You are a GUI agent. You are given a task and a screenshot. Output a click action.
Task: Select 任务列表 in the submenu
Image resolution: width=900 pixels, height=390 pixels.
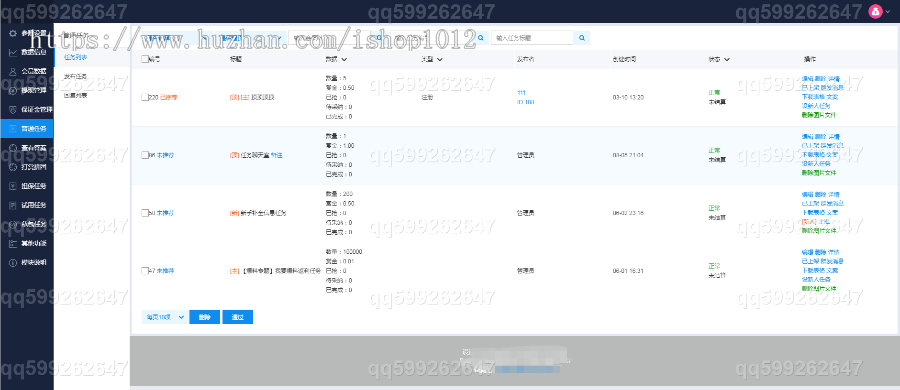pyautogui.click(x=76, y=57)
